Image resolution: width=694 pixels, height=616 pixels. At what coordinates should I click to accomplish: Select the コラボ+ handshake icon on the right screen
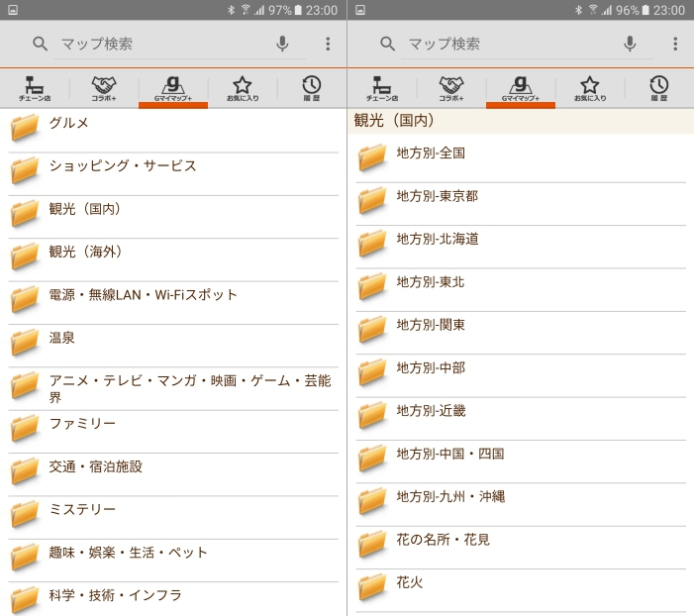(451, 88)
